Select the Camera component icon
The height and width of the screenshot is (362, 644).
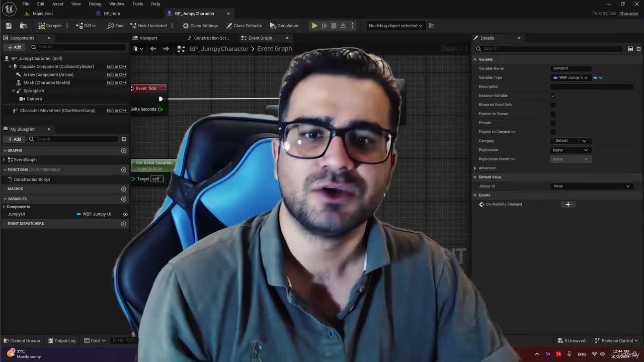[22, 99]
